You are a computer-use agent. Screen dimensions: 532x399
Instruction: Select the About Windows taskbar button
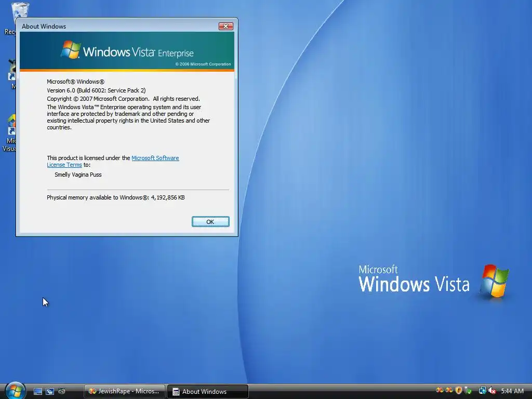[208, 392]
